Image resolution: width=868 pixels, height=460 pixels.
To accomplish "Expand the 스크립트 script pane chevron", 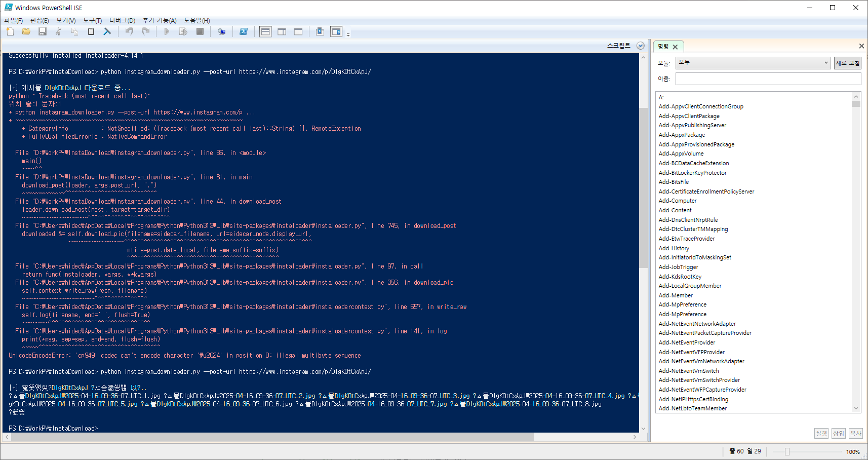I will pos(641,46).
